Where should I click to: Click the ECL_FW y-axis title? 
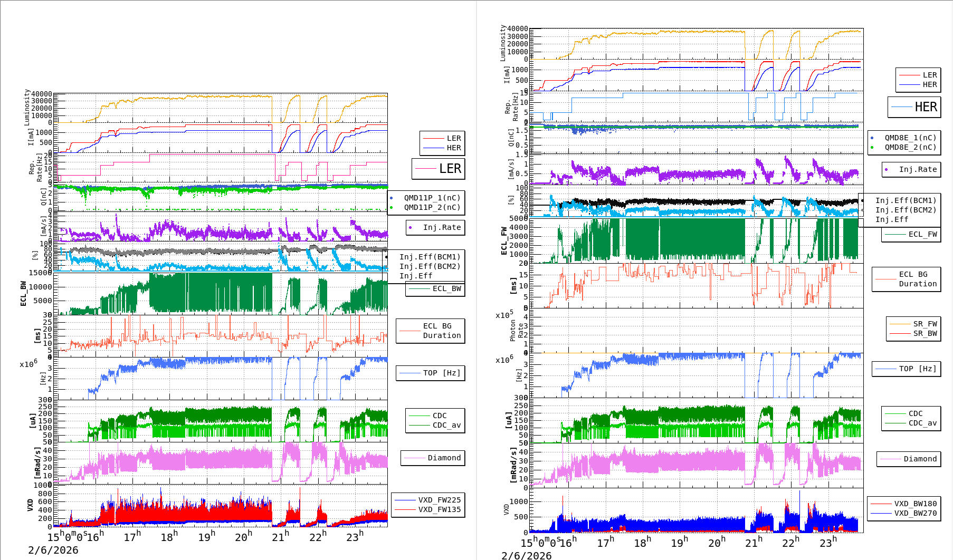pos(504,241)
